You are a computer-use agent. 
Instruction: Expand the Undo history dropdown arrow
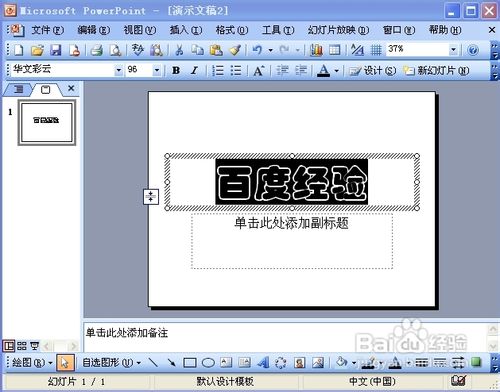(271, 50)
